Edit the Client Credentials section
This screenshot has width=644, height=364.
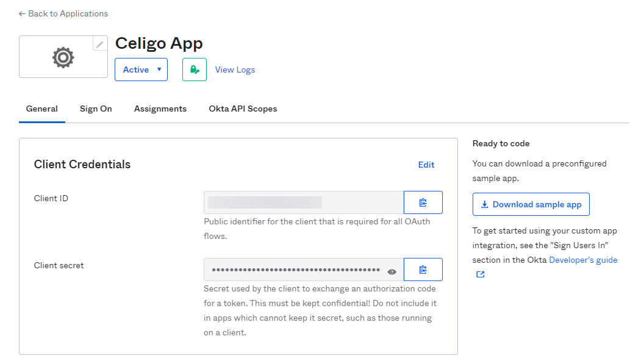[426, 165]
